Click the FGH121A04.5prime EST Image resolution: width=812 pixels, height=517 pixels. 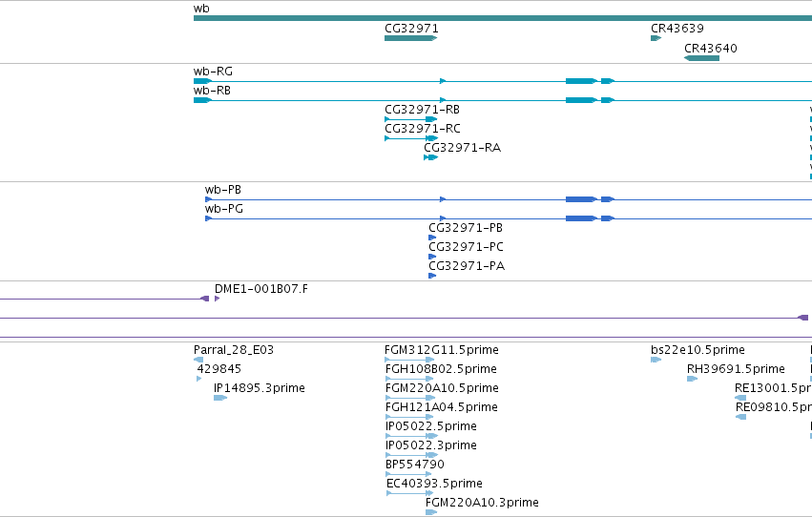[x=409, y=417]
